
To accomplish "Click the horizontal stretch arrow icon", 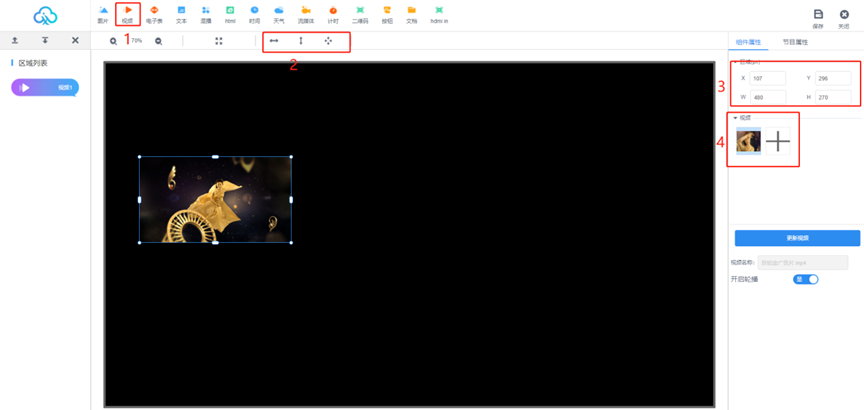I will 273,41.
